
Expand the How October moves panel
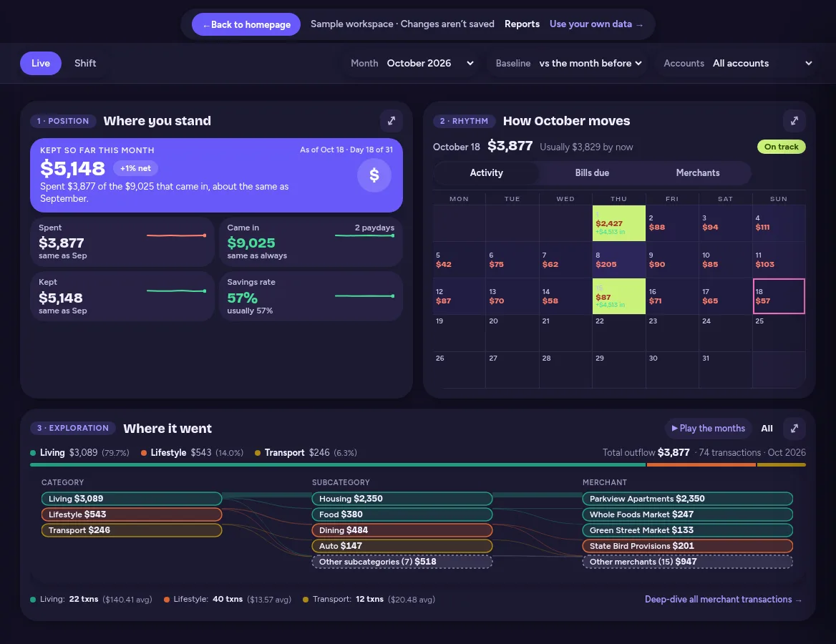[794, 121]
